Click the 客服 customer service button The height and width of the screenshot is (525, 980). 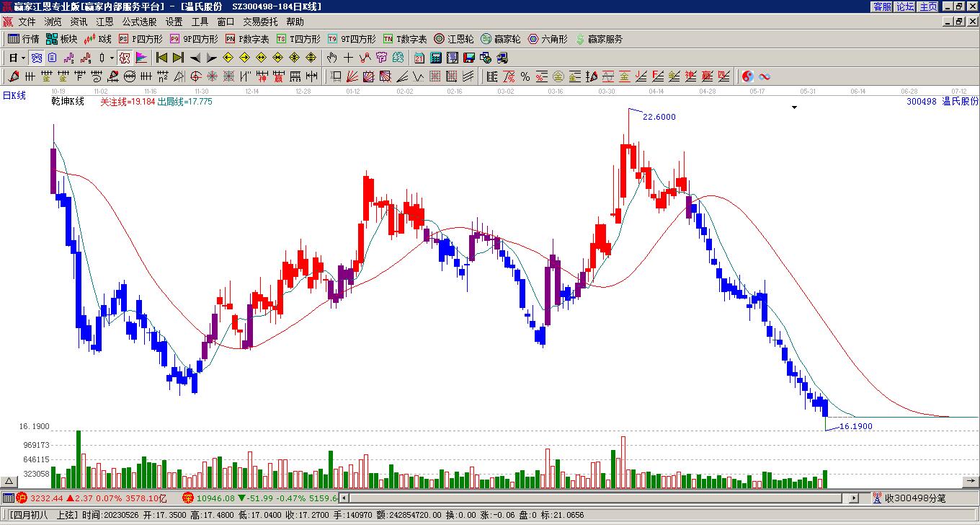coord(882,6)
